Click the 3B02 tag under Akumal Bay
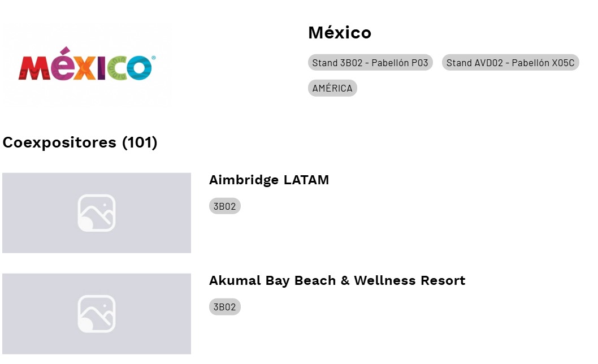This screenshot has width=598, height=364. pos(224,307)
